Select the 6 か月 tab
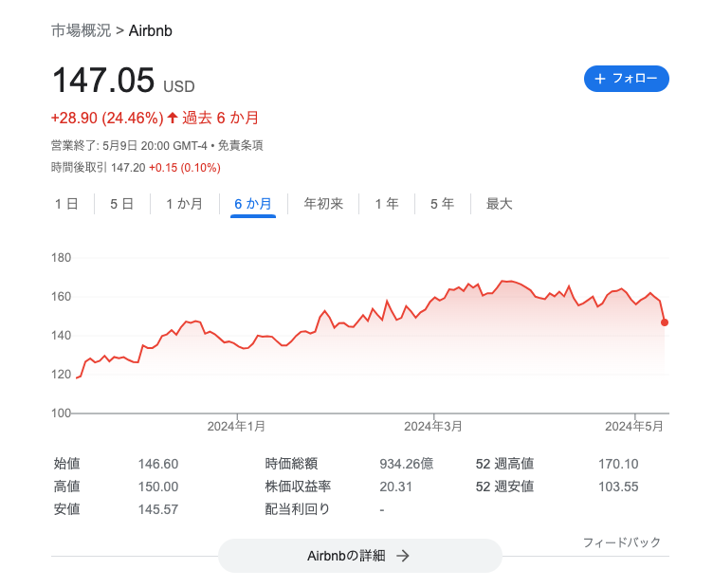The height and width of the screenshot is (588, 713). (253, 204)
